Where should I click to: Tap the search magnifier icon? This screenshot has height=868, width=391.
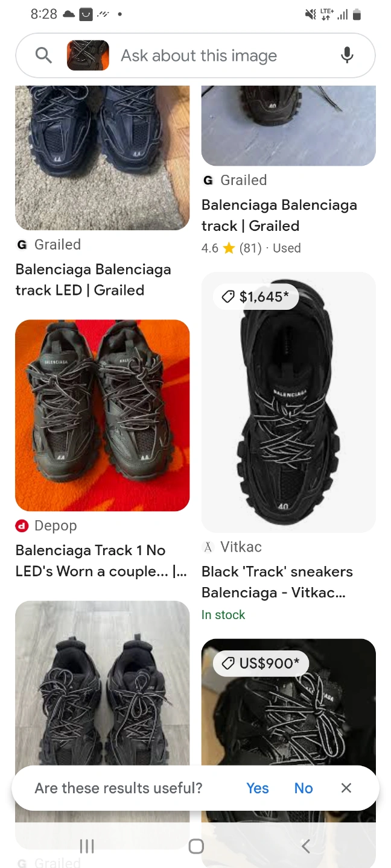43,55
